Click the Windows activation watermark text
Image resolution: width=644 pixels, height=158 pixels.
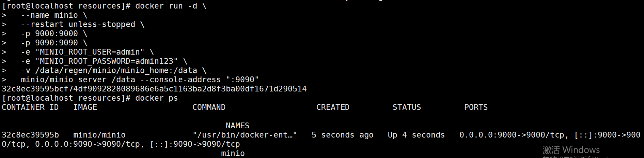[x=571, y=150]
